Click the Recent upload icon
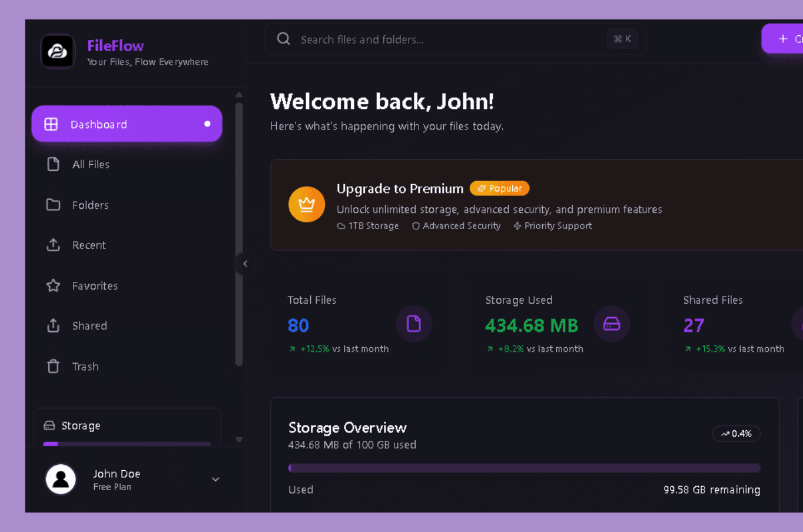 (53, 245)
